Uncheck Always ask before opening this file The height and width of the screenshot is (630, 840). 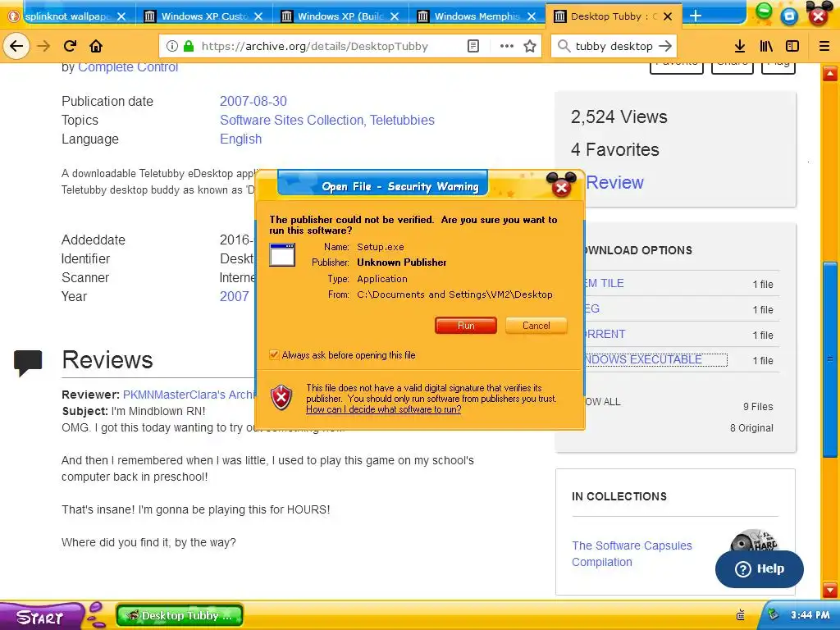[x=274, y=354]
